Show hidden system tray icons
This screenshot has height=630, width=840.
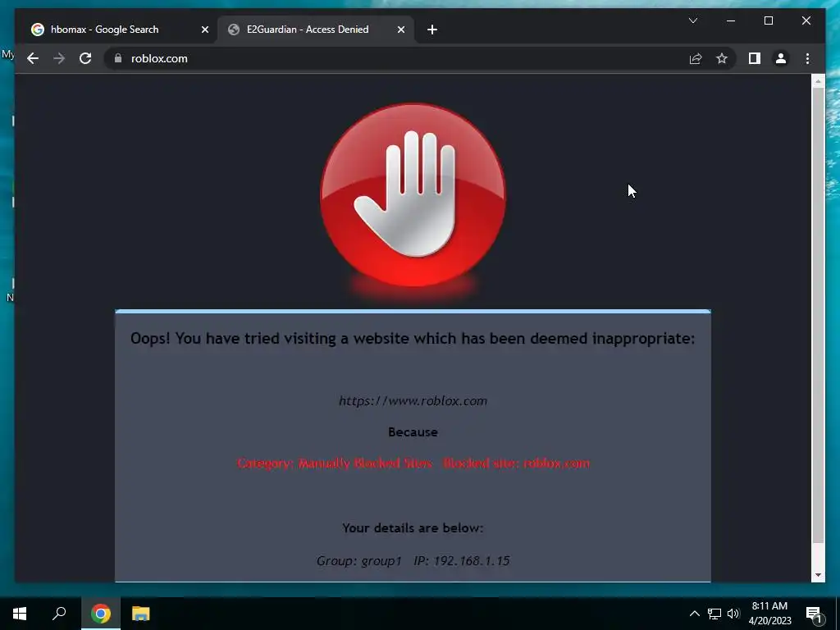[x=694, y=614]
